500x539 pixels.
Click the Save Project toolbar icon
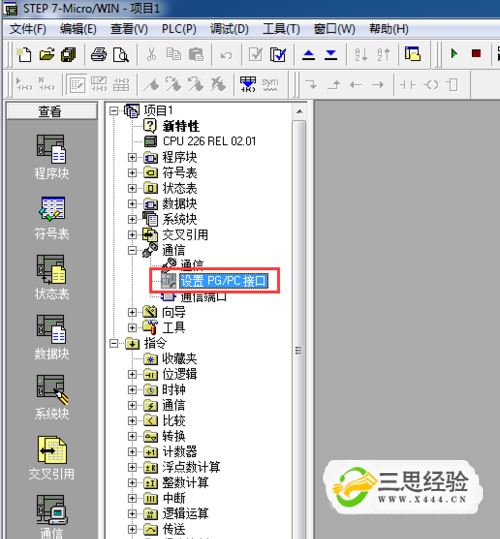68,54
